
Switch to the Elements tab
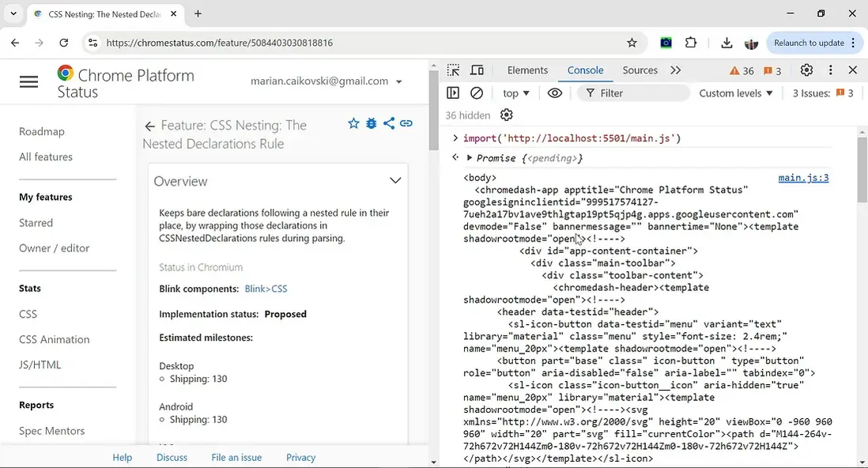click(527, 70)
